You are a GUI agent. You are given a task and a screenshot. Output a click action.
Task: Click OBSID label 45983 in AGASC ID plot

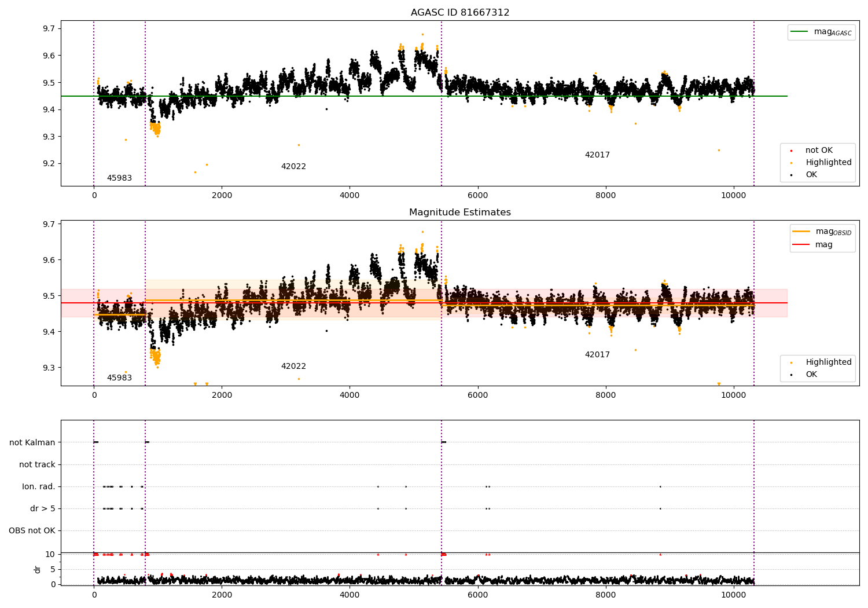click(x=119, y=178)
